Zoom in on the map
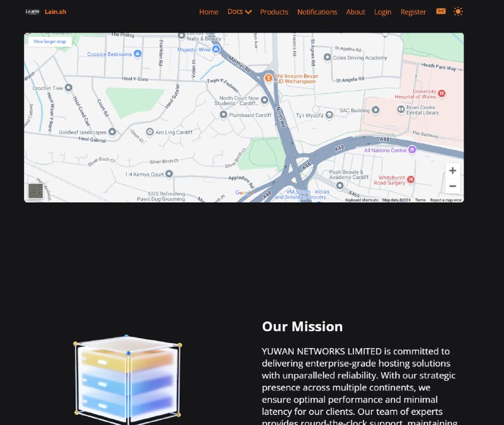 [452, 171]
